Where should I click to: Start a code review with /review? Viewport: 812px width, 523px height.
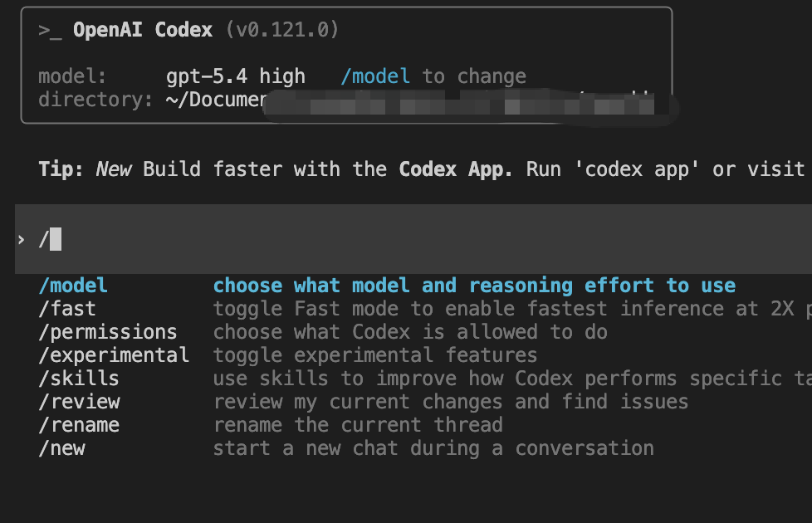79,401
